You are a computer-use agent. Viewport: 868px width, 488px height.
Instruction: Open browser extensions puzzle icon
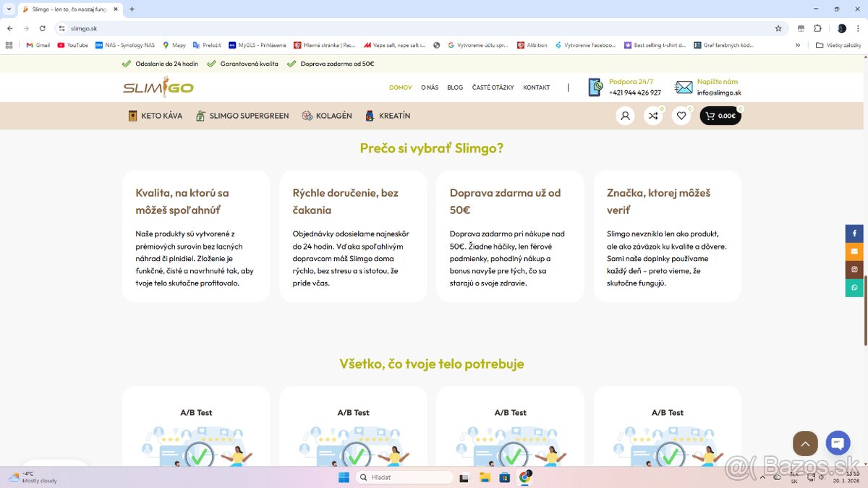click(x=817, y=28)
